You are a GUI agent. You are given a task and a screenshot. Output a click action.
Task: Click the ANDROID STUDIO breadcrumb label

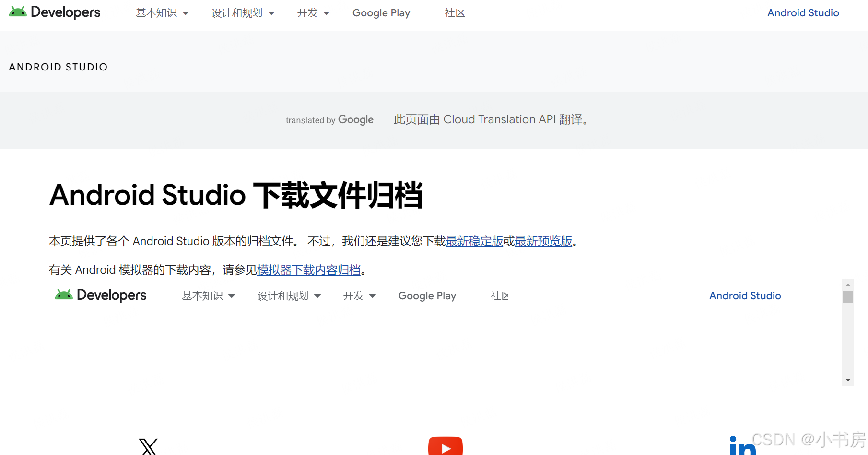coord(58,67)
